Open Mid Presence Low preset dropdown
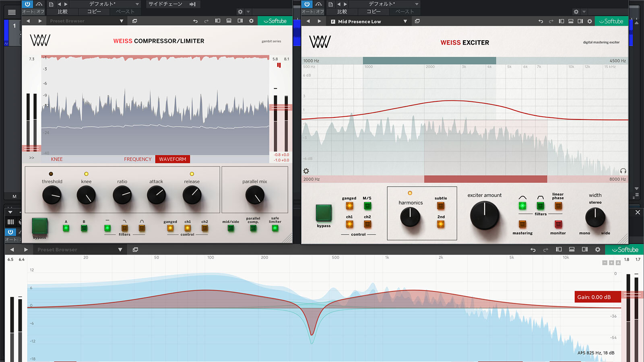 pyautogui.click(x=369, y=21)
